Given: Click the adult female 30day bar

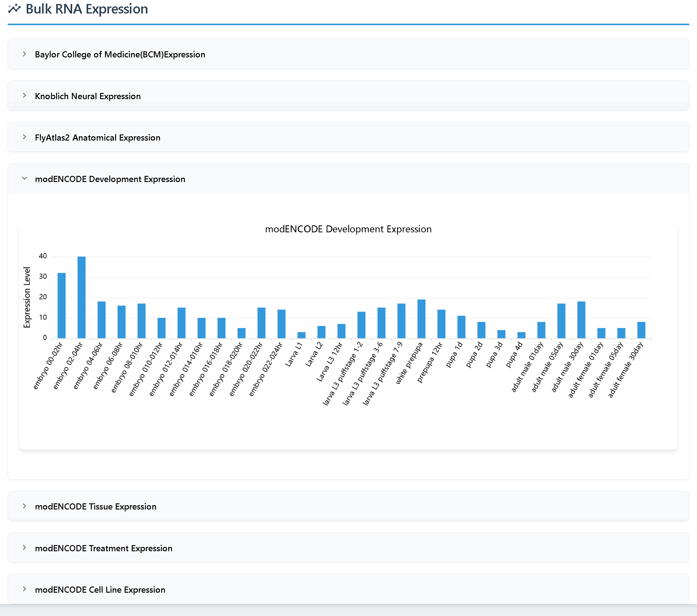Looking at the screenshot, I should tap(641, 330).
